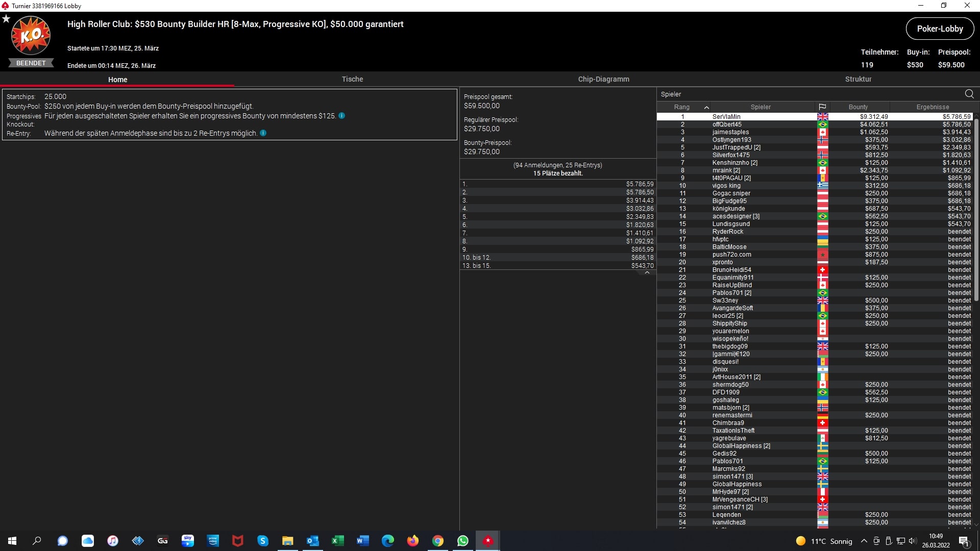980x551 pixels.
Task: Open PokerStars from the taskbar
Action: (x=488, y=541)
